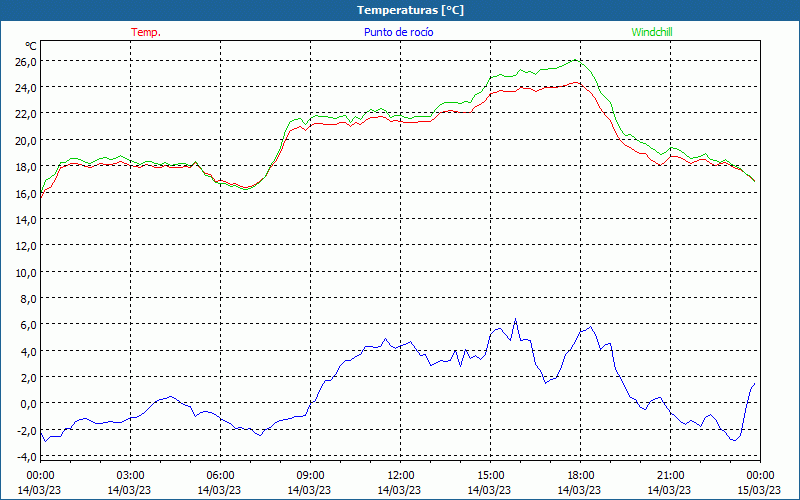
Task: Click the '16,0' y-axis value
Action: click(27, 193)
